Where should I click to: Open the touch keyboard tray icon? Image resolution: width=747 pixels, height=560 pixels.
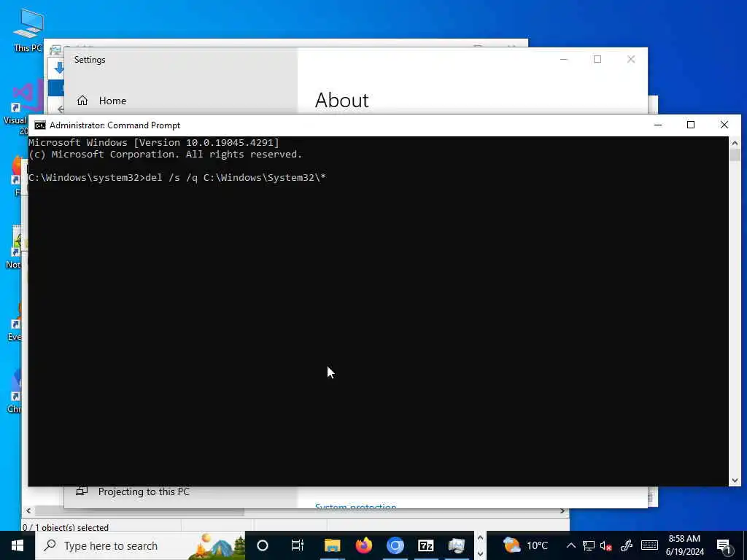649,545
